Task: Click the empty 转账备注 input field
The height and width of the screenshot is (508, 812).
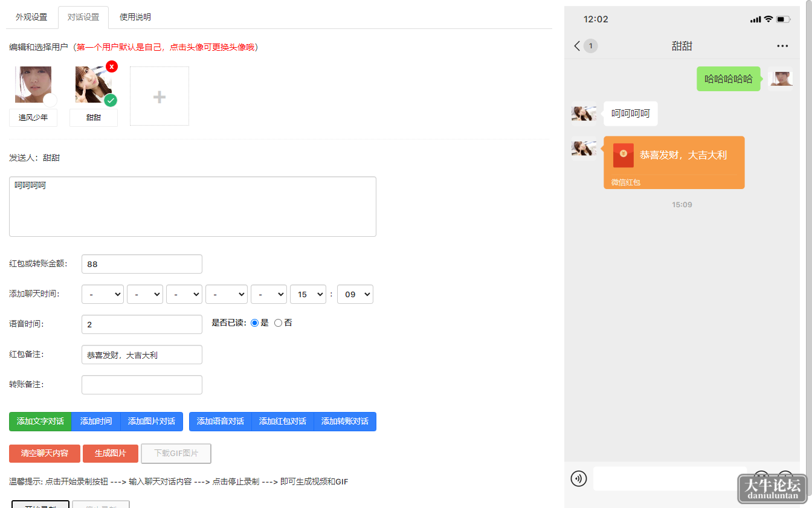Action: pyautogui.click(x=142, y=385)
